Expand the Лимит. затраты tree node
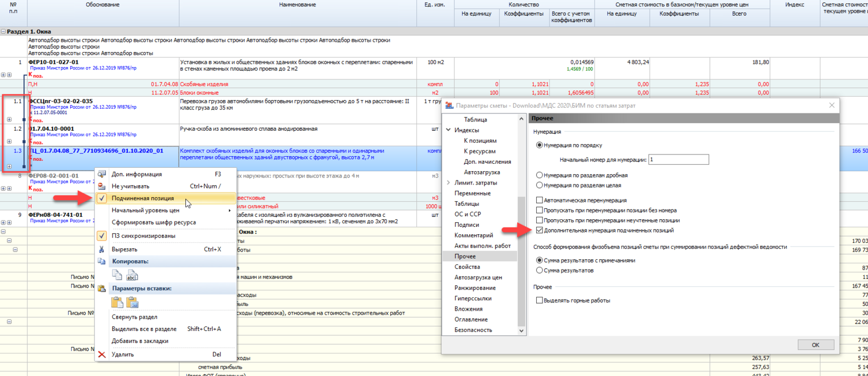Viewport: 868px width, 376px height. [x=448, y=183]
